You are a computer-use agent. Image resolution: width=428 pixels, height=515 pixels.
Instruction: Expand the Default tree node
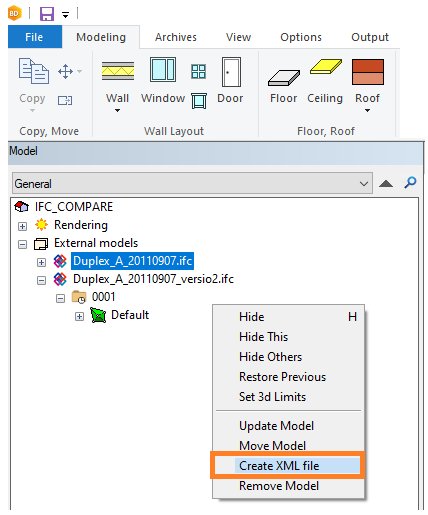(79, 316)
